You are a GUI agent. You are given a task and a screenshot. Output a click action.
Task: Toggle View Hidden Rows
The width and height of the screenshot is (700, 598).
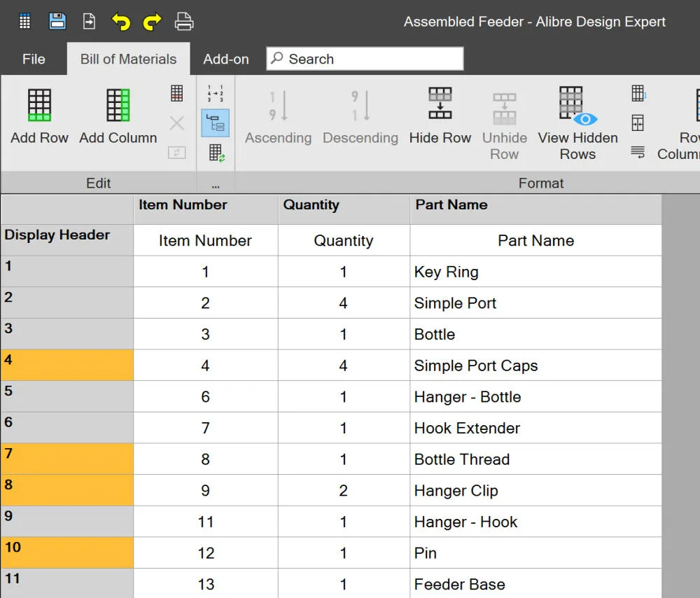[577, 123]
